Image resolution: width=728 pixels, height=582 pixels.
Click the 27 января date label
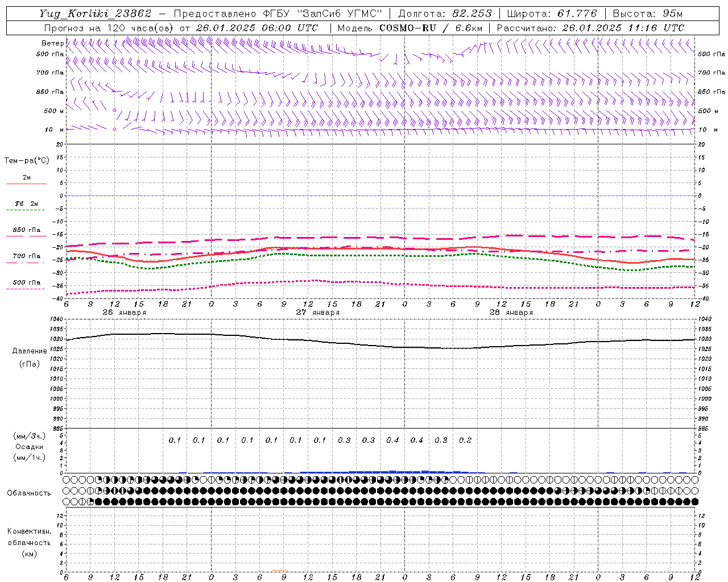pos(317,313)
